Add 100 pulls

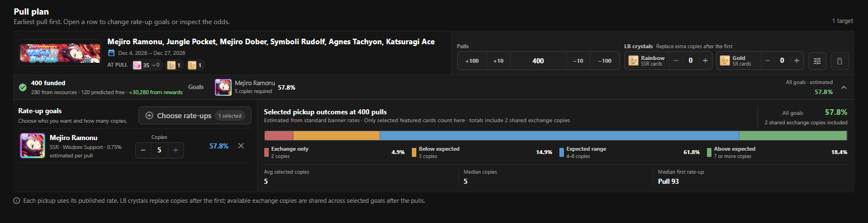(472, 61)
